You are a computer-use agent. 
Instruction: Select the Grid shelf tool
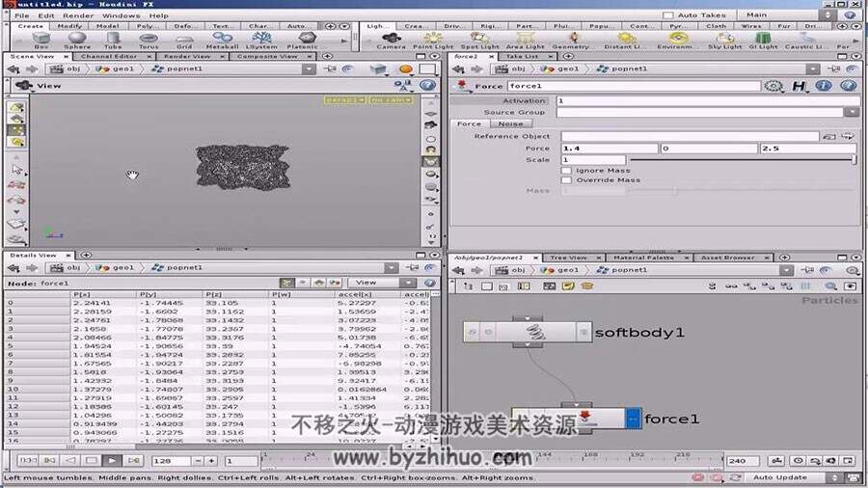tap(184, 40)
